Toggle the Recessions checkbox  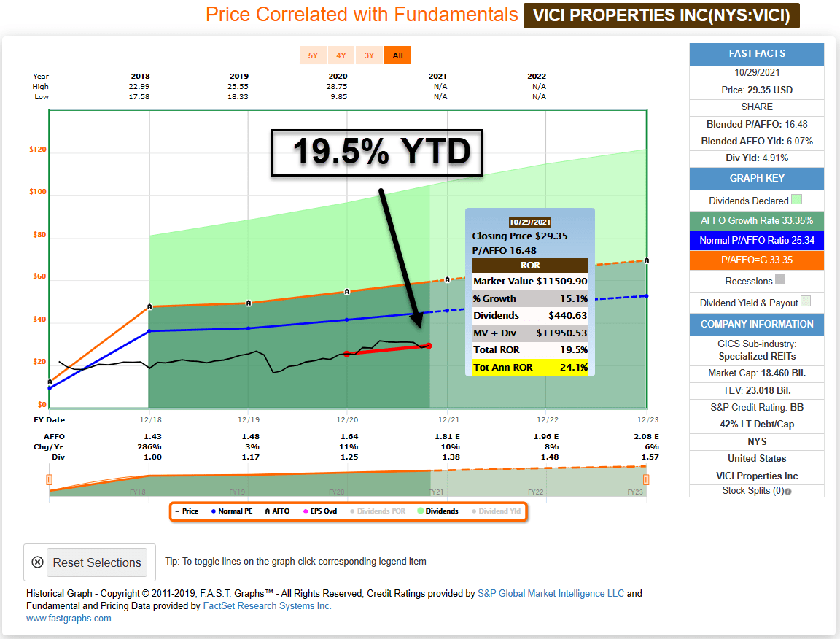tap(780, 280)
